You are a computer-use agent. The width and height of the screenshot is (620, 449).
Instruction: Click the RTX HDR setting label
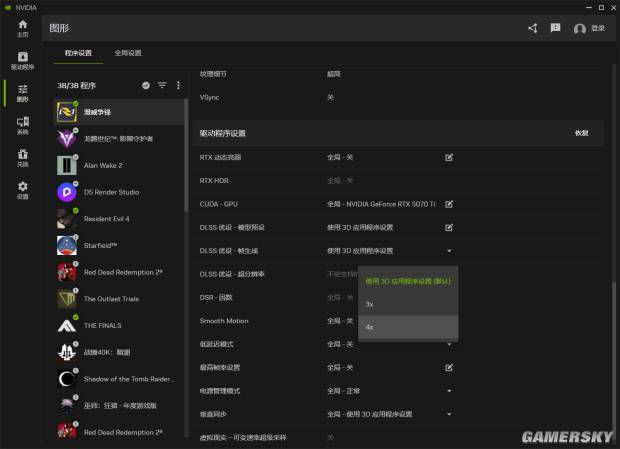[x=214, y=181]
